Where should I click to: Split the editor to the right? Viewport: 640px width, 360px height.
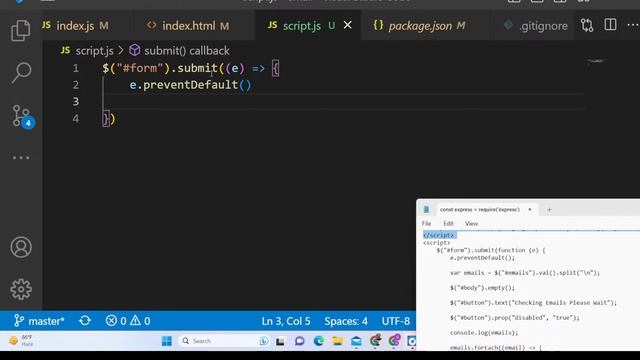(x=610, y=25)
